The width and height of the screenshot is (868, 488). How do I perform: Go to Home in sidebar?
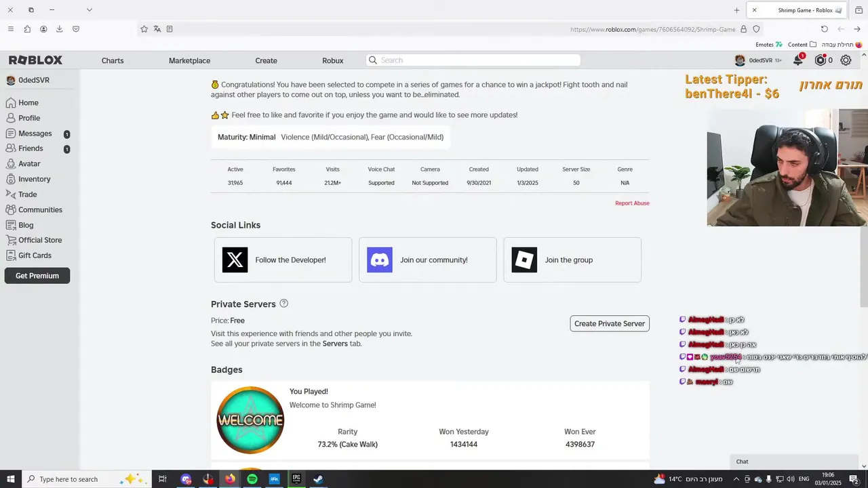click(28, 103)
